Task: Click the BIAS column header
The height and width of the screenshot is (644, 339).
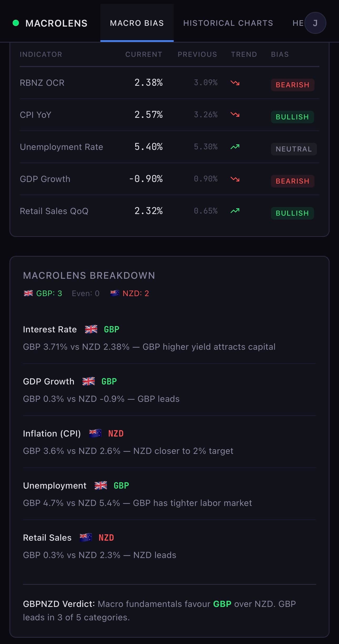Action: point(280,54)
